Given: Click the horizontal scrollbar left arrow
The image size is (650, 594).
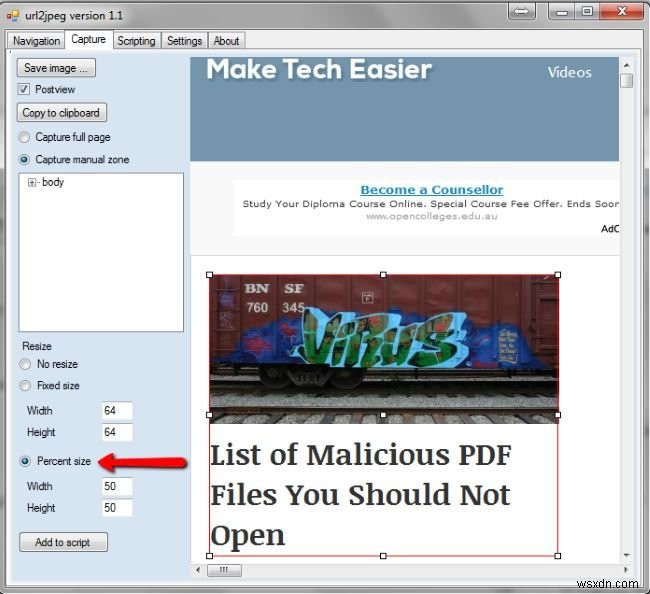Looking at the screenshot, I should (x=198, y=570).
